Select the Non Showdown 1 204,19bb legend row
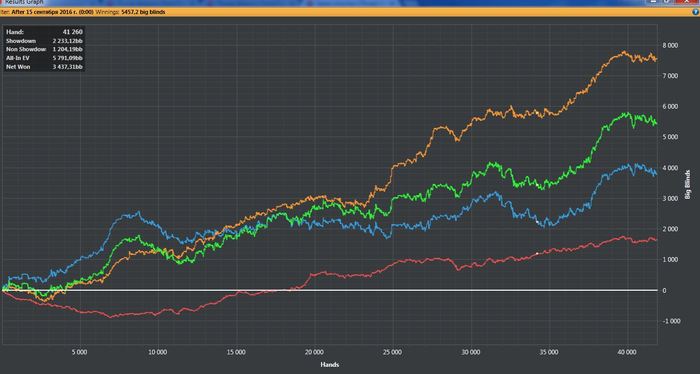The image size is (700, 374). point(44,49)
